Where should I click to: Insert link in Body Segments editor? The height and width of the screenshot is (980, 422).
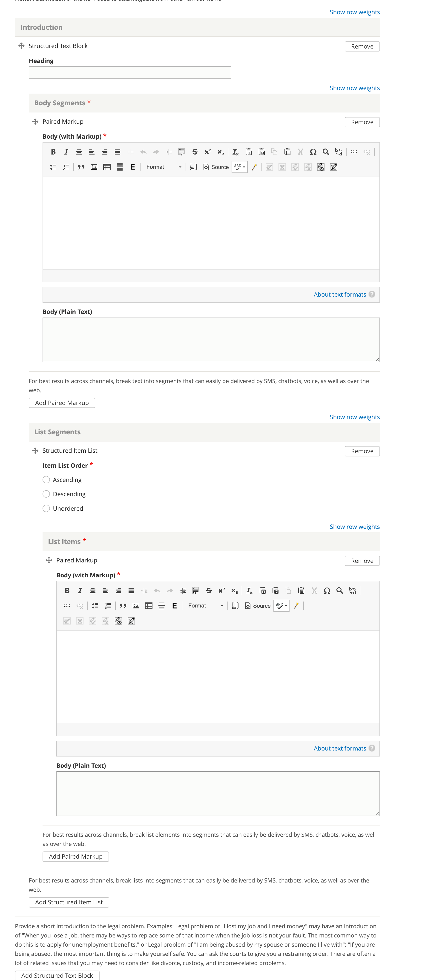[354, 152]
